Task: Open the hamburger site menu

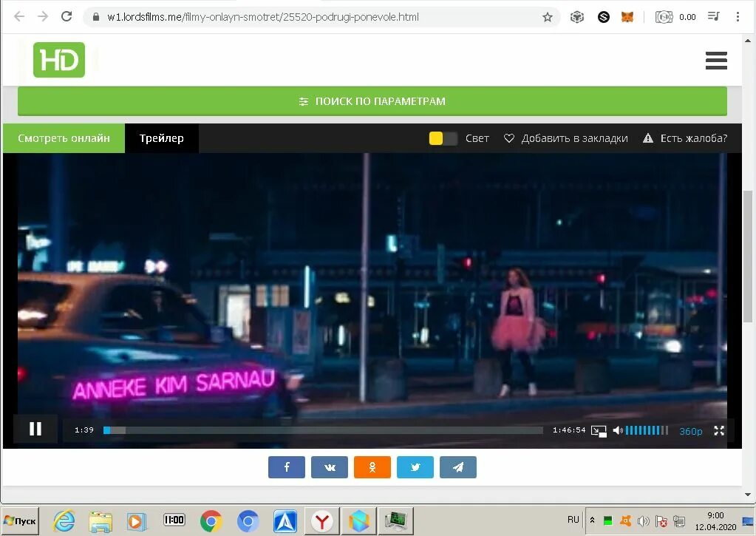Action: pos(716,61)
